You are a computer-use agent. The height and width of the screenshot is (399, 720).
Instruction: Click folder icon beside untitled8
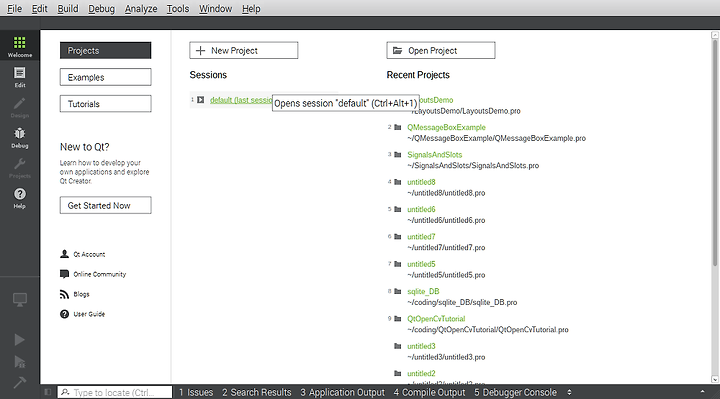tap(398, 182)
